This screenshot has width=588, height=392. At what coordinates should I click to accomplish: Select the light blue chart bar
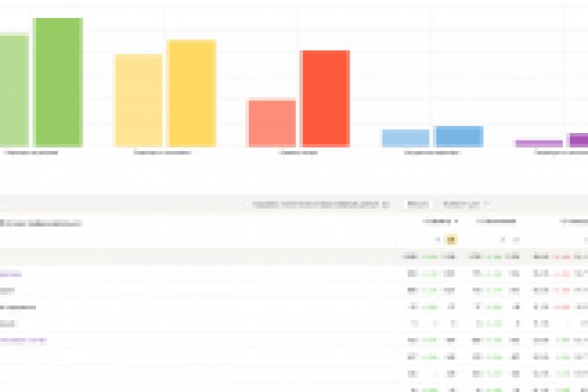405,138
